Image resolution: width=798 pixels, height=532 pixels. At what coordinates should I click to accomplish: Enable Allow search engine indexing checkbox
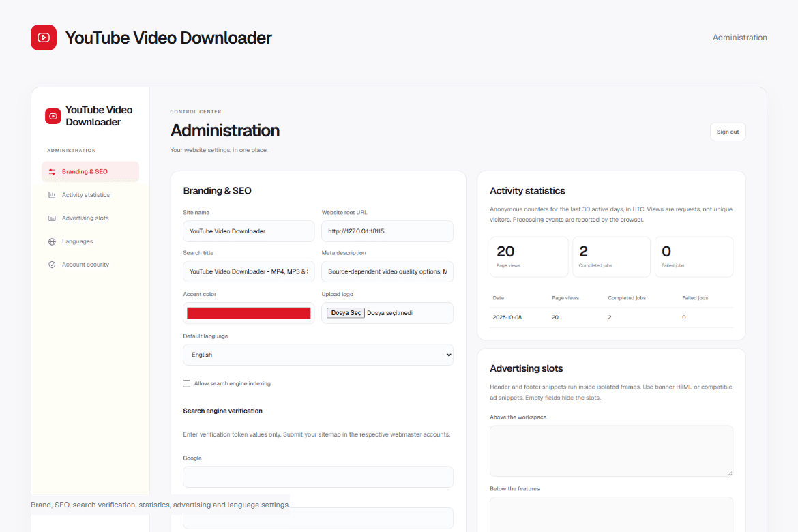(187, 383)
